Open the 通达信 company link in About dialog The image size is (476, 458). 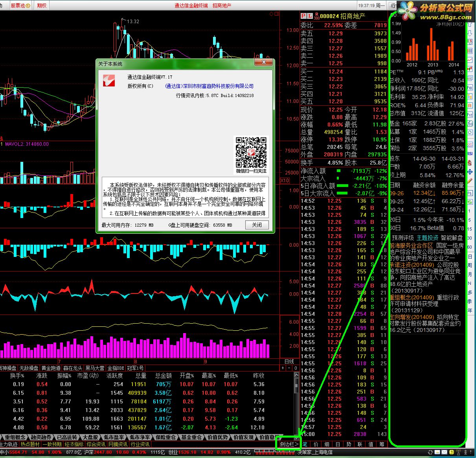(x=209, y=86)
